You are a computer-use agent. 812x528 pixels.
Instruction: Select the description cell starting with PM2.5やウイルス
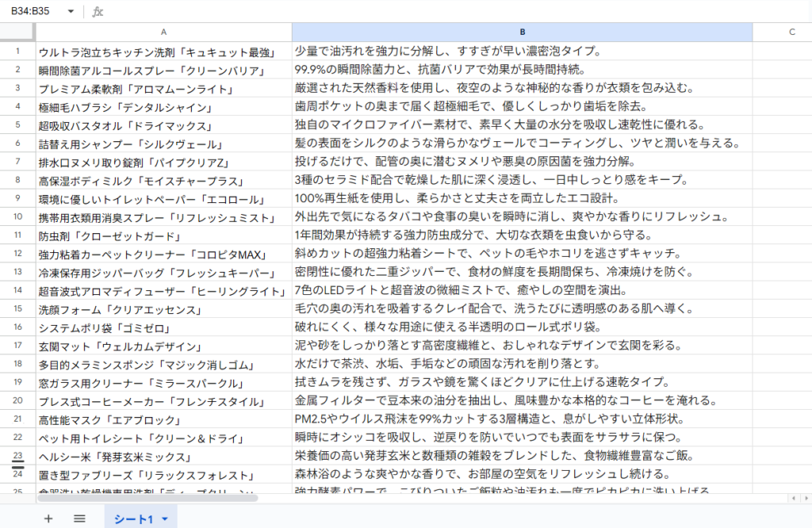522,419
